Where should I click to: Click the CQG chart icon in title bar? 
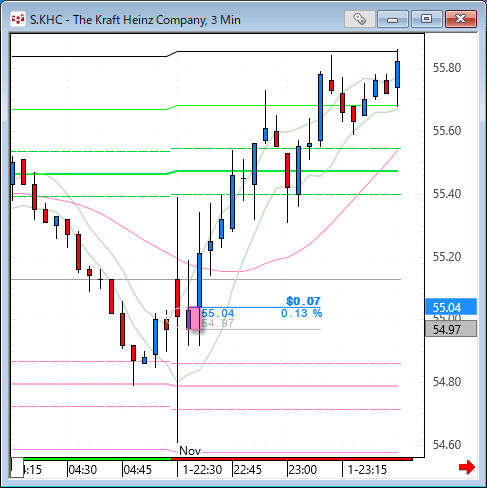pyautogui.click(x=18, y=19)
